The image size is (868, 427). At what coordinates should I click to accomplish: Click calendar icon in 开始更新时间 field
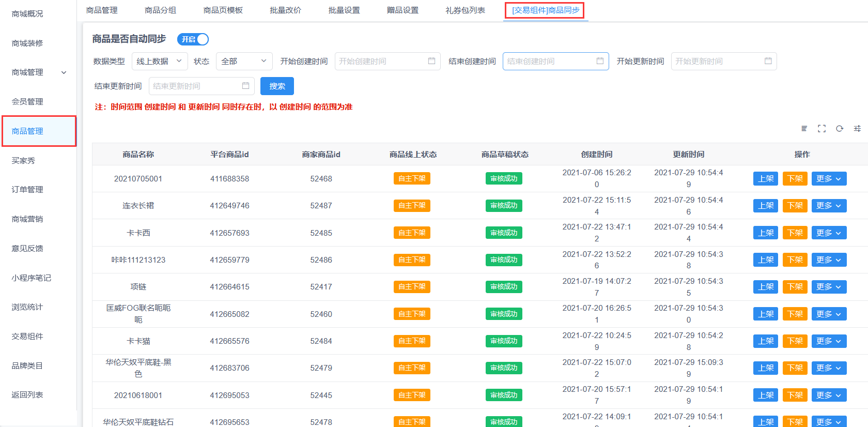pyautogui.click(x=768, y=61)
